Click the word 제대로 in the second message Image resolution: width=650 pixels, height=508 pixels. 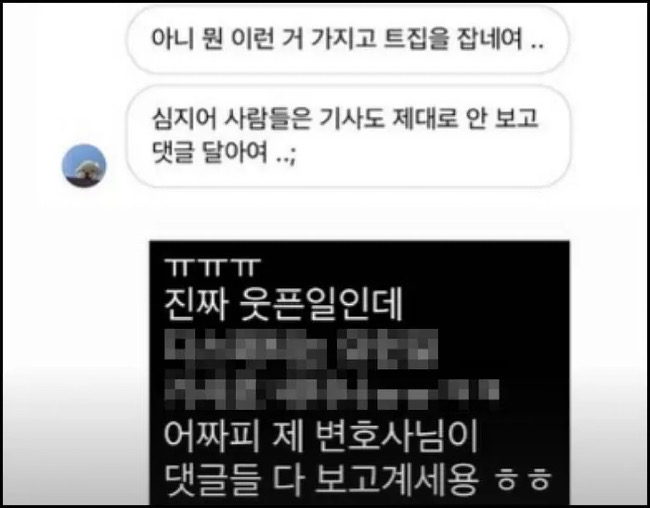tap(424, 118)
